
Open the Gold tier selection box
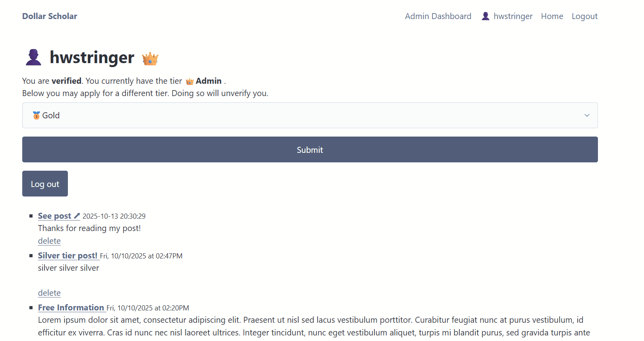point(310,116)
